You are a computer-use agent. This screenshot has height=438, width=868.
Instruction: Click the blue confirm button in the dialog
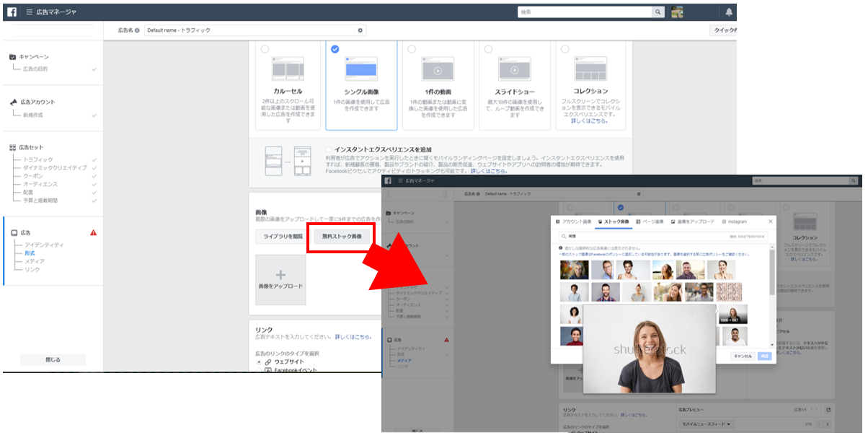[764, 356]
